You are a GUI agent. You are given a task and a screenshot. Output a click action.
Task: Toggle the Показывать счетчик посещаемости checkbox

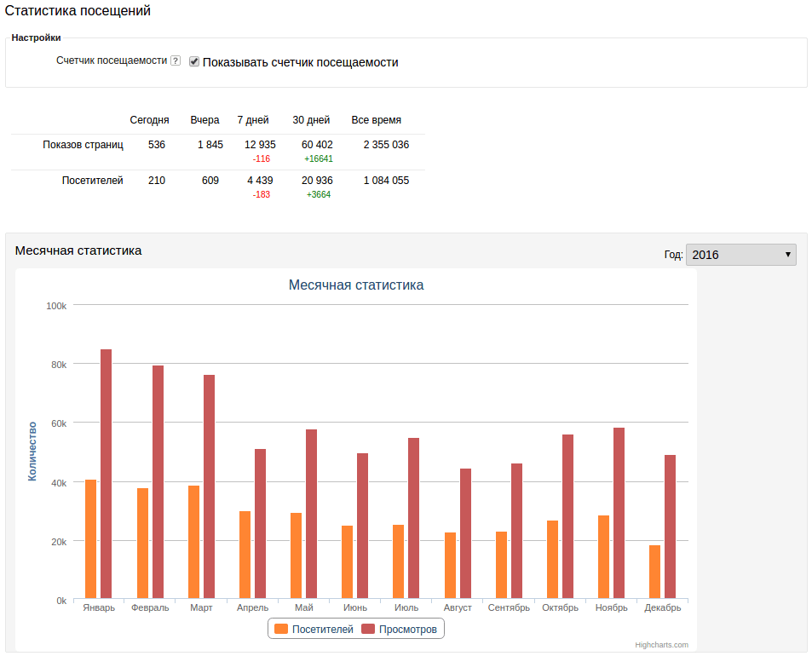[194, 62]
